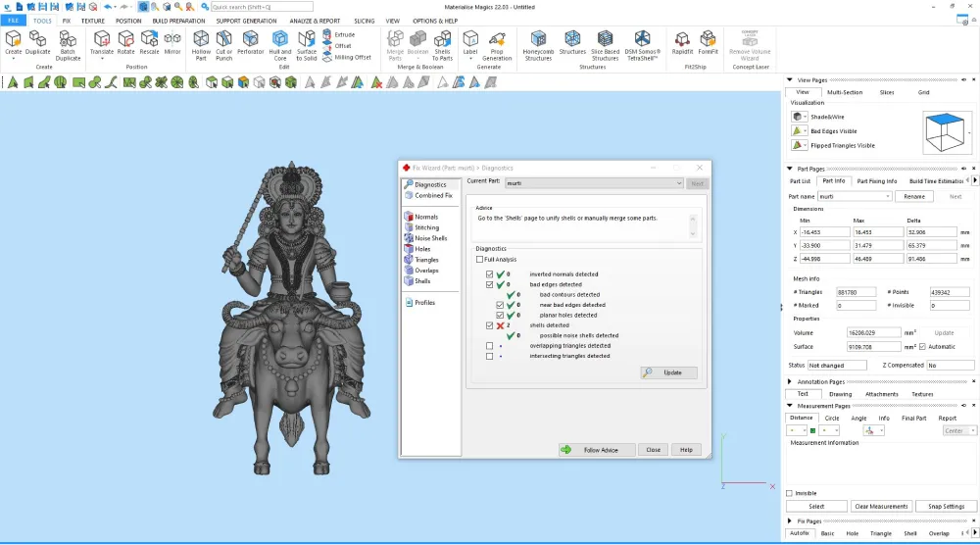Enable the Full Analysis checkbox

(480, 260)
